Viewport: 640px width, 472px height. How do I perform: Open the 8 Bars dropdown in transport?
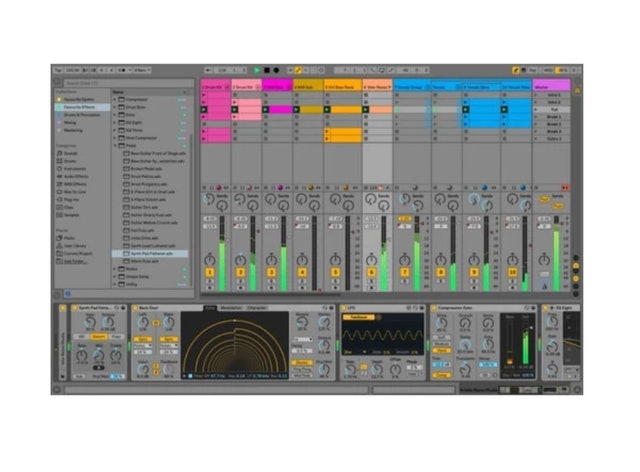coord(141,70)
